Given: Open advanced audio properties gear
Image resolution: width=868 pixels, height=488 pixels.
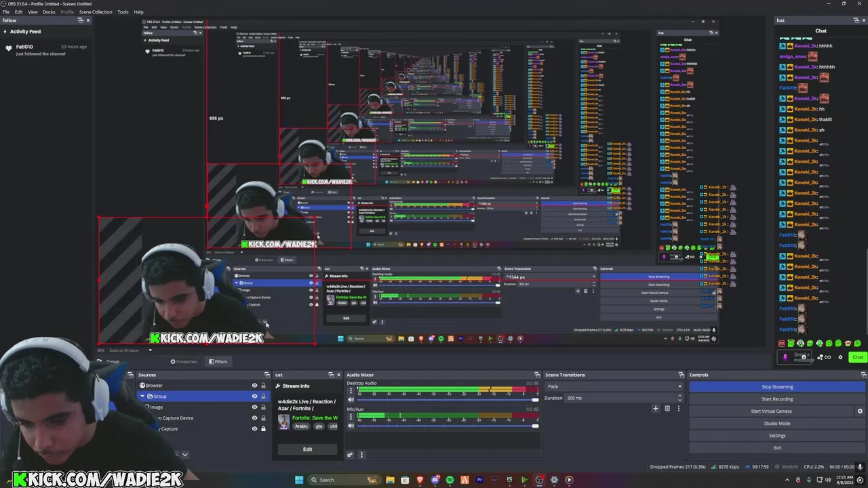Looking at the screenshot, I should (x=350, y=455).
